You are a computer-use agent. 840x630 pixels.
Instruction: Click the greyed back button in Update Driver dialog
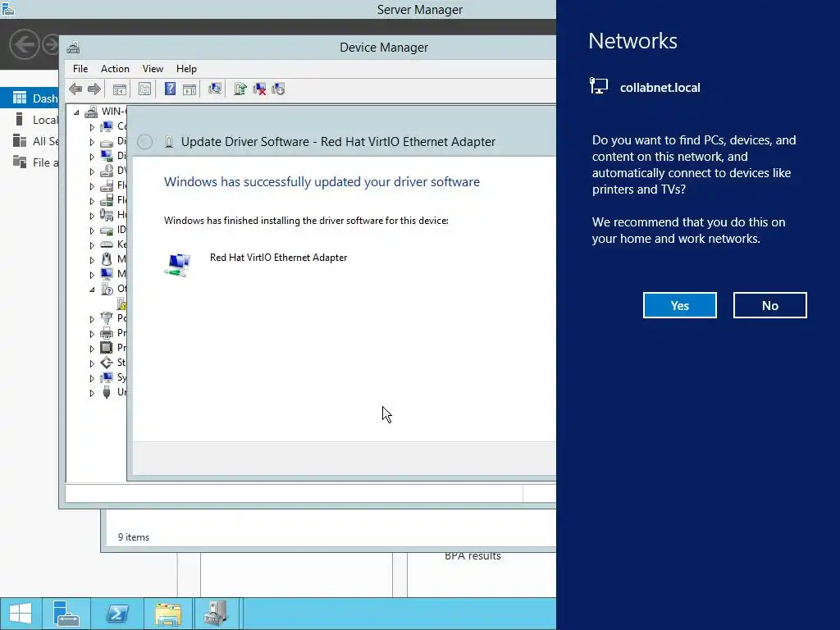pyautogui.click(x=144, y=142)
